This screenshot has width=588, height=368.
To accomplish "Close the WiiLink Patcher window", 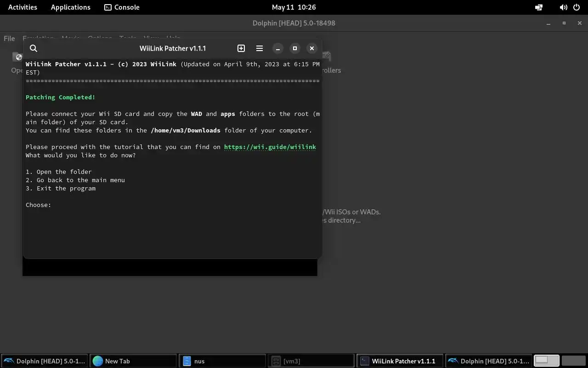I will click(312, 48).
